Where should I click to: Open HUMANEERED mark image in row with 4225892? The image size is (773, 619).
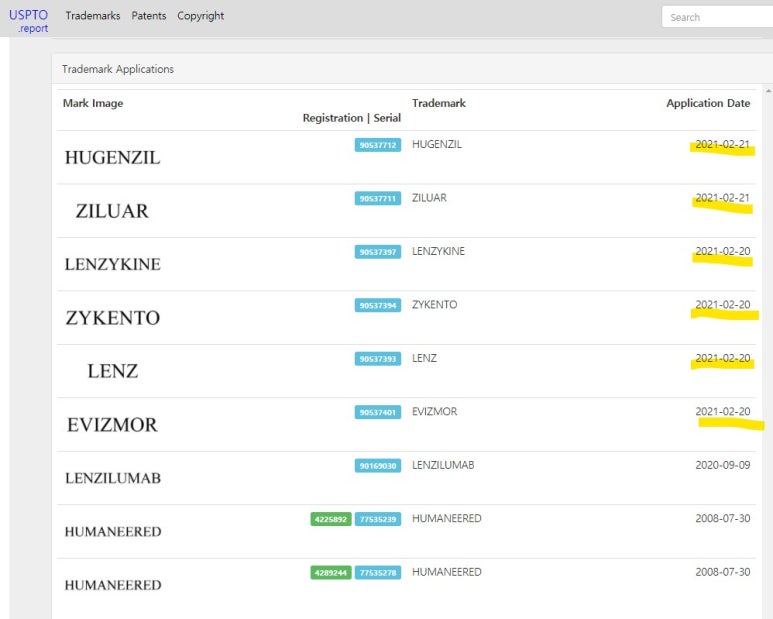(113, 532)
